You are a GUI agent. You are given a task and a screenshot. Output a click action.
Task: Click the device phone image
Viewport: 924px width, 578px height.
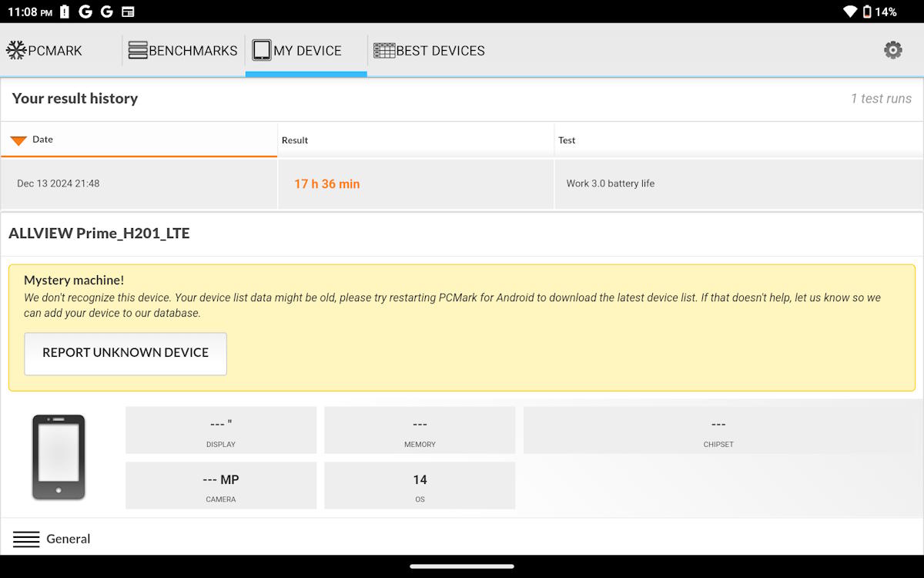coord(59,457)
